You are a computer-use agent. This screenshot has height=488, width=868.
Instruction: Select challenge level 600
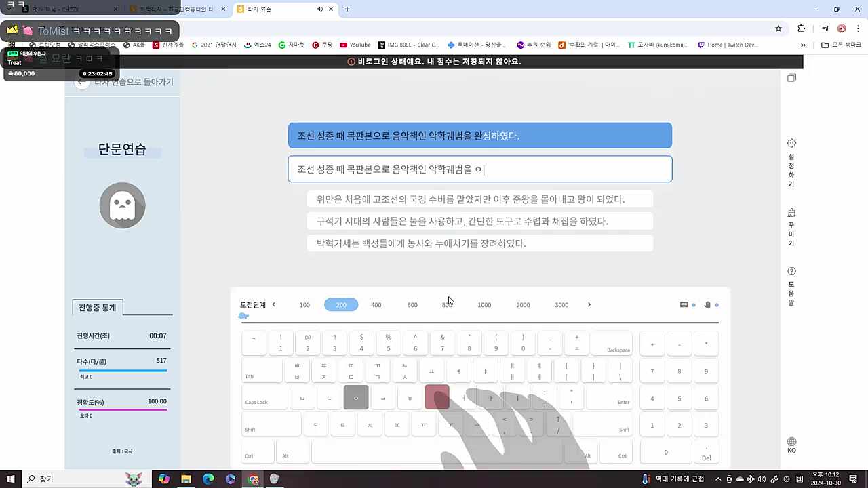click(412, 305)
